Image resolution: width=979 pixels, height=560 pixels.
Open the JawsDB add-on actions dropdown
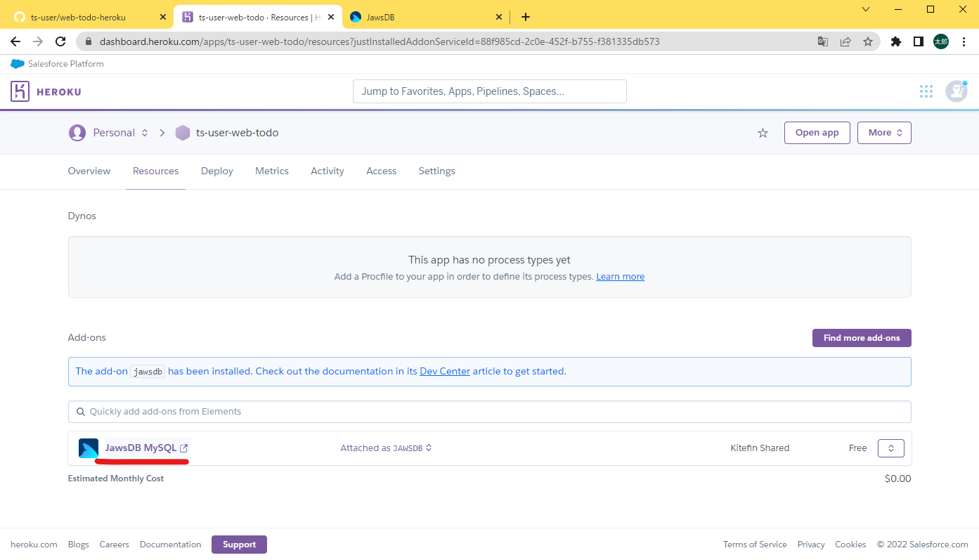(x=891, y=448)
